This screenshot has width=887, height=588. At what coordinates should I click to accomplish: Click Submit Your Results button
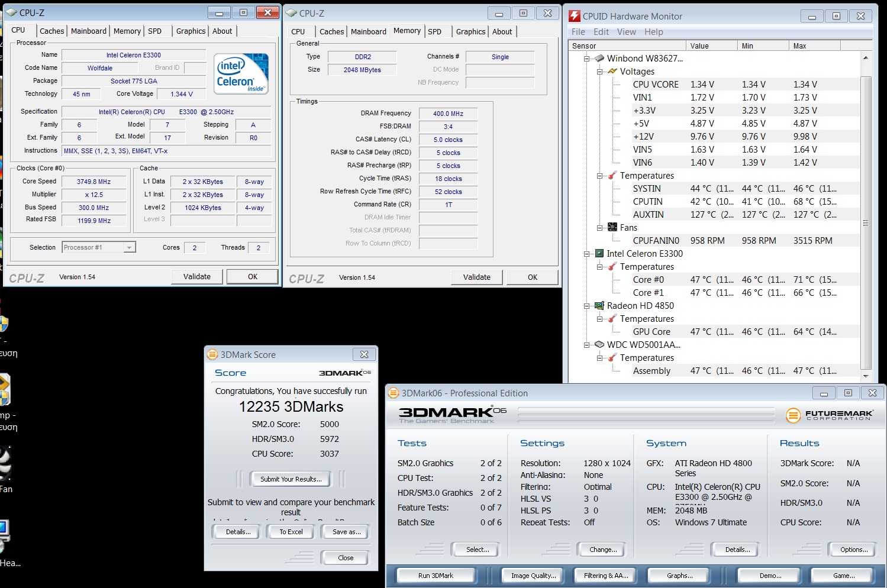click(291, 479)
